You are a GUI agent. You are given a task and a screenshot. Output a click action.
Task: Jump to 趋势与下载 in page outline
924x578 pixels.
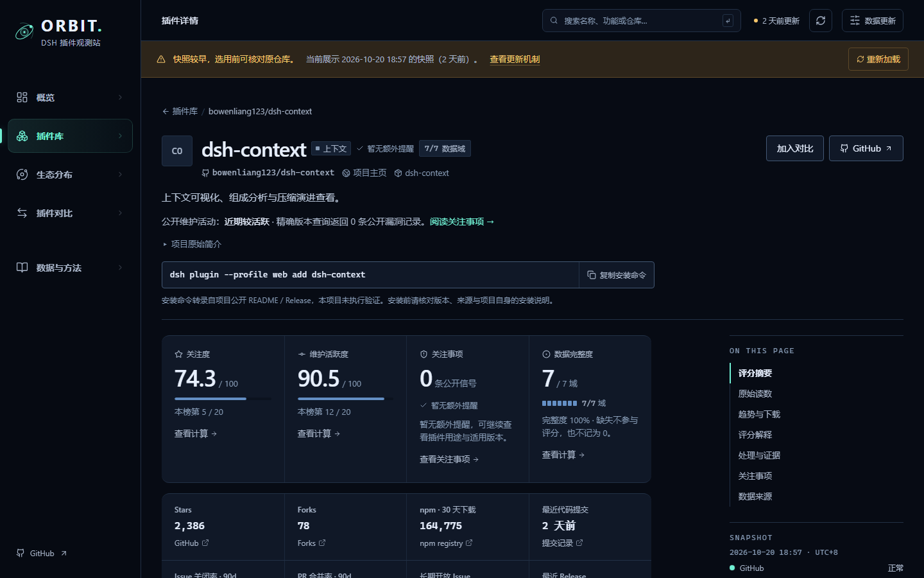(759, 414)
